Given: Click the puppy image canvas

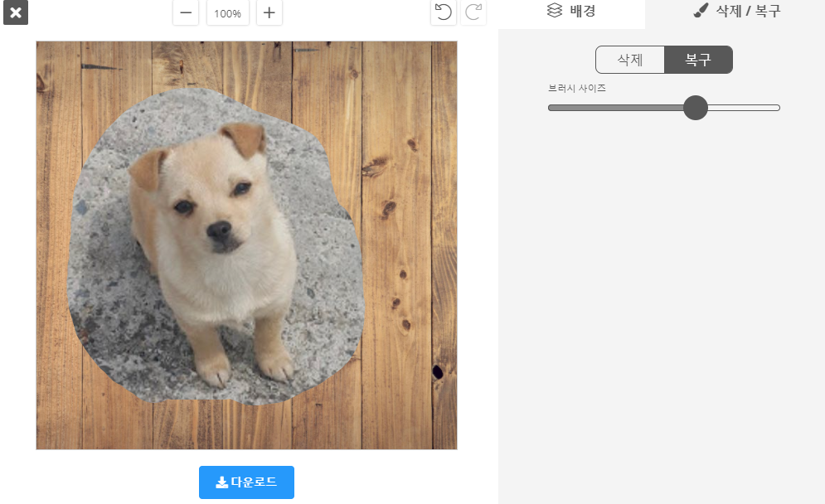Looking at the screenshot, I should coord(246,245).
